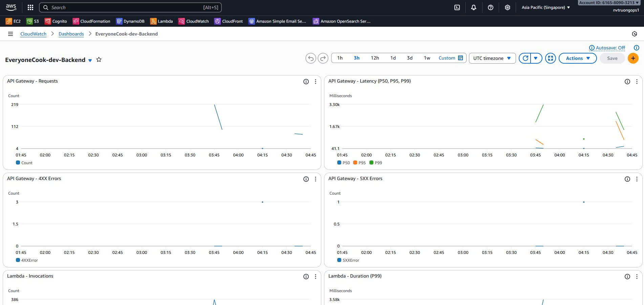Click the 4XX error data point
The height and width of the screenshot is (305, 644).
coord(262,202)
